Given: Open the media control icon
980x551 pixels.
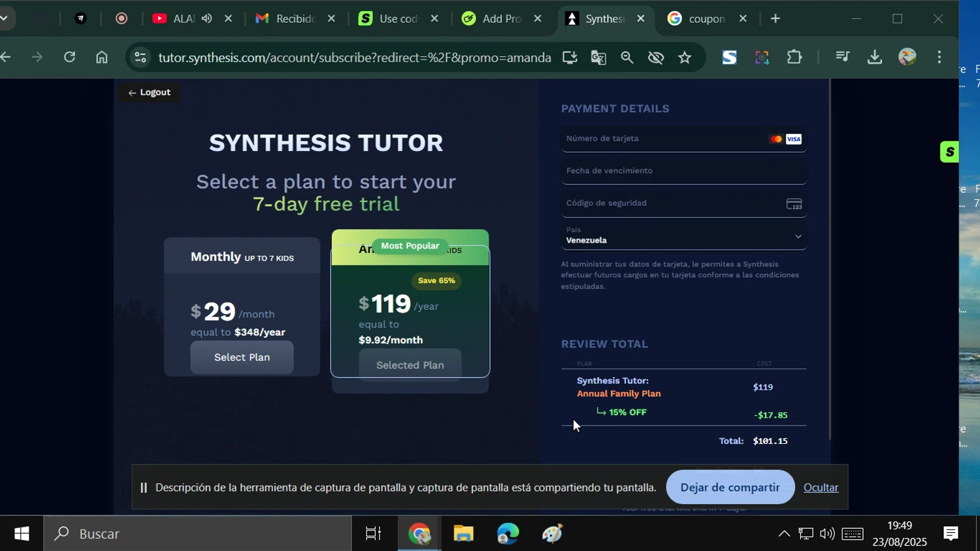Looking at the screenshot, I should pyautogui.click(x=842, y=57).
